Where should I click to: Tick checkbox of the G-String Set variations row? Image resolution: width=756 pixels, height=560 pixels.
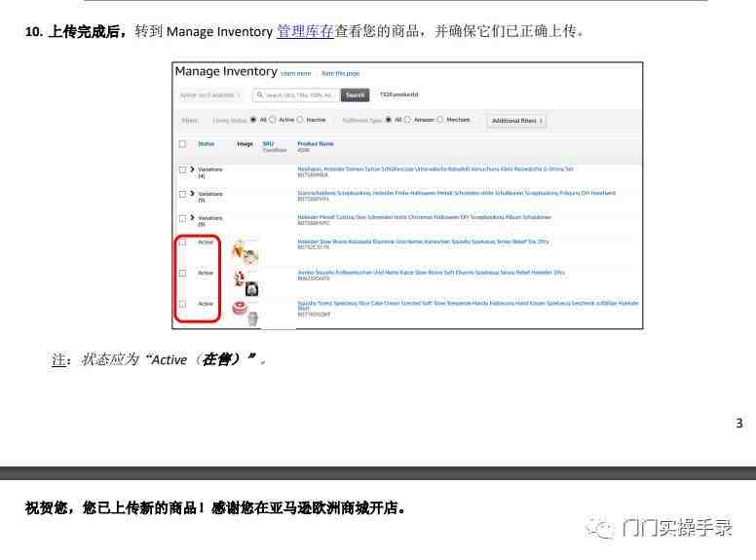point(182,169)
